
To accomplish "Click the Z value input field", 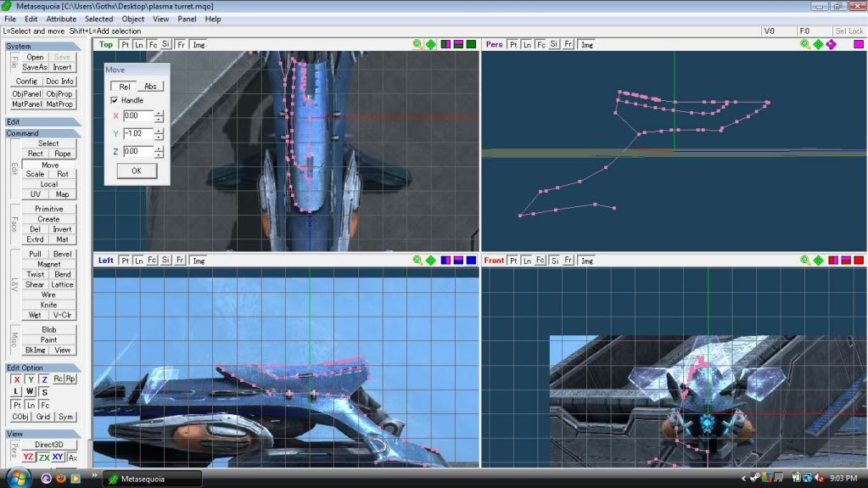I will tap(138, 151).
